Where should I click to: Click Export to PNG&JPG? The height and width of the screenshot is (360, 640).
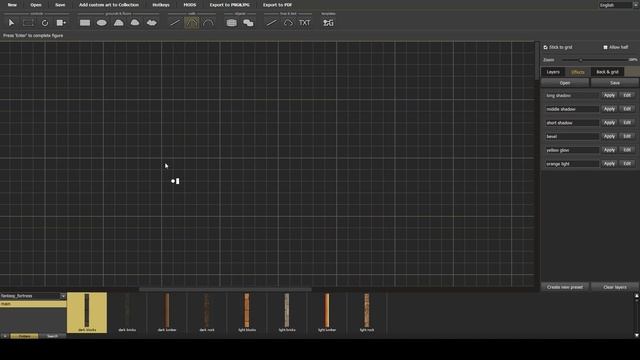229,5
